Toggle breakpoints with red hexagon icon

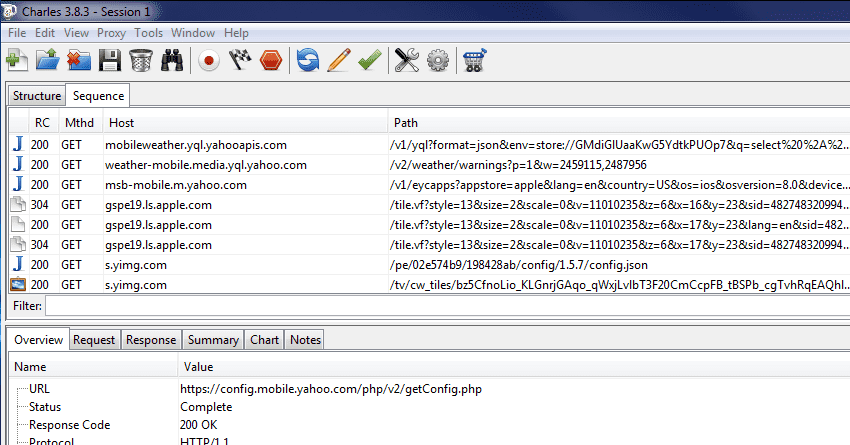(271, 60)
